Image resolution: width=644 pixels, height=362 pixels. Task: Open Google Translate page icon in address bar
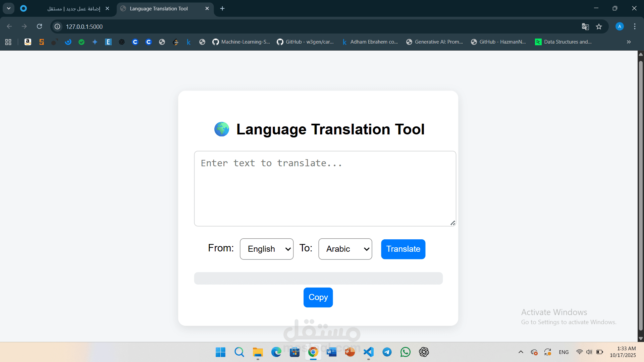click(585, 26)
